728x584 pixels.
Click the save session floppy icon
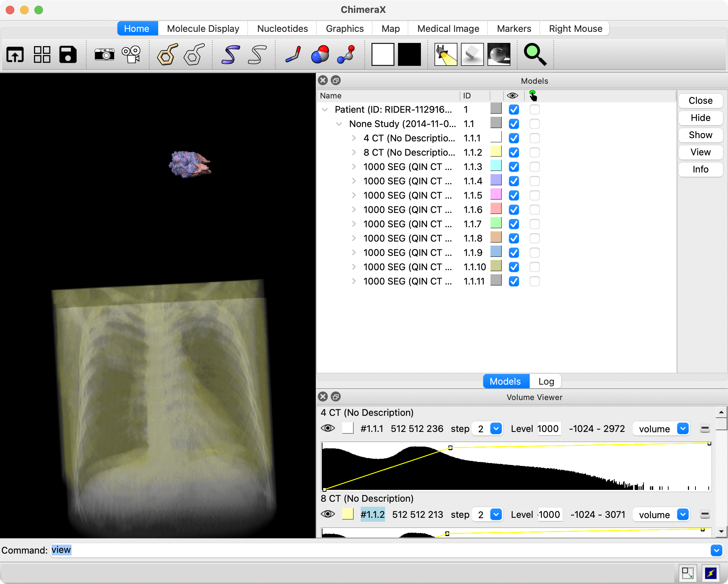(x=68, y=54)
